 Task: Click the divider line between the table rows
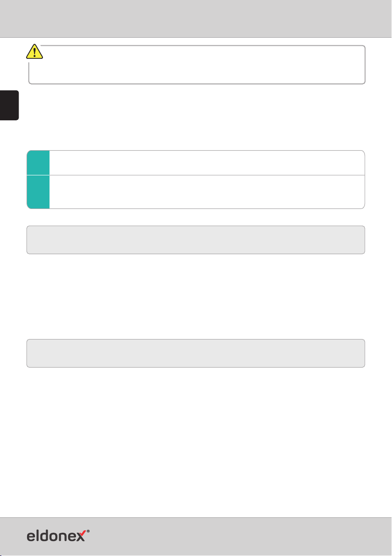pos(207,175)
